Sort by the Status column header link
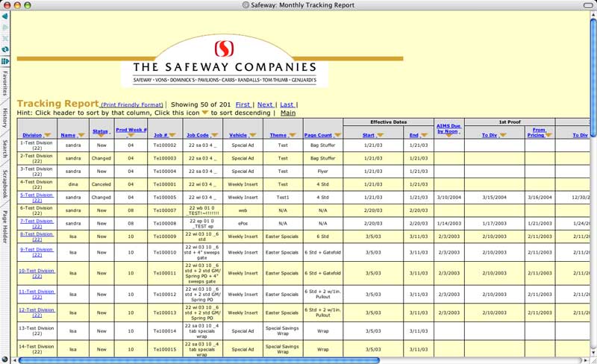 100,131
